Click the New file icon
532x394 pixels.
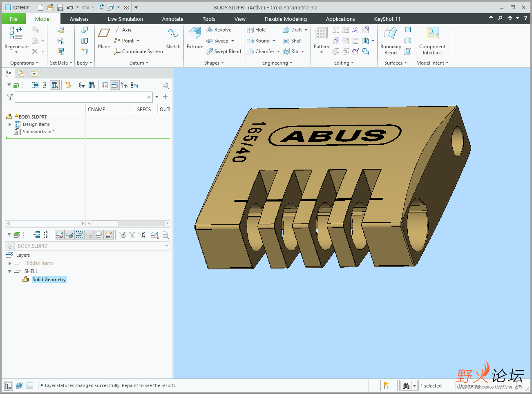[x=40, y=7]
